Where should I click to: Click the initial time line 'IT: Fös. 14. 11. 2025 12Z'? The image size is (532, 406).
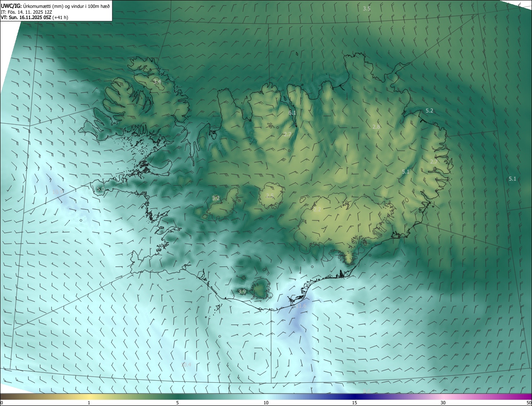[x=27, y=12]
